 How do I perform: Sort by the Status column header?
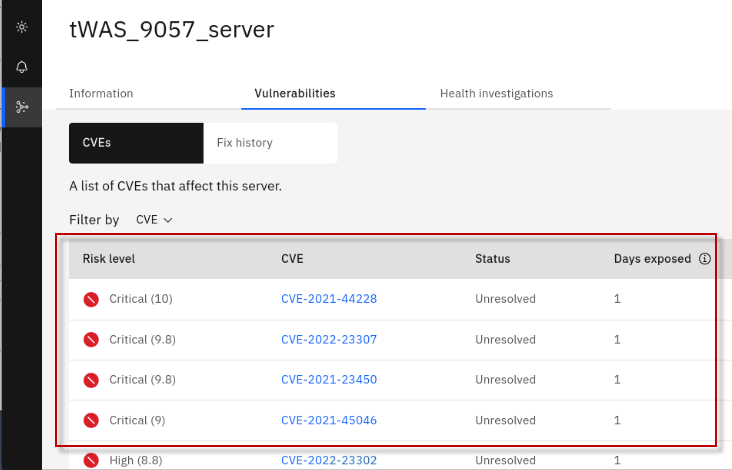(492, 259)
